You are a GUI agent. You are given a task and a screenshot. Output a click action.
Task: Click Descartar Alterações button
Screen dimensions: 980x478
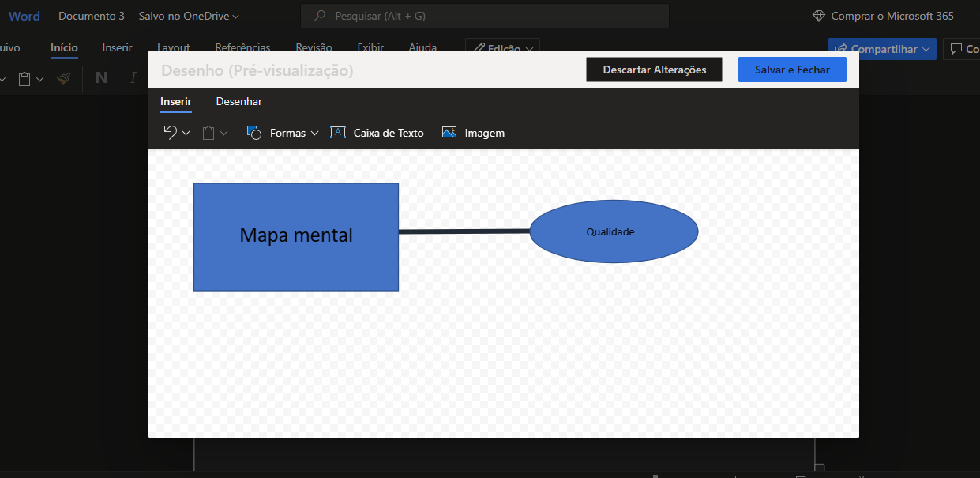point(655,70)
